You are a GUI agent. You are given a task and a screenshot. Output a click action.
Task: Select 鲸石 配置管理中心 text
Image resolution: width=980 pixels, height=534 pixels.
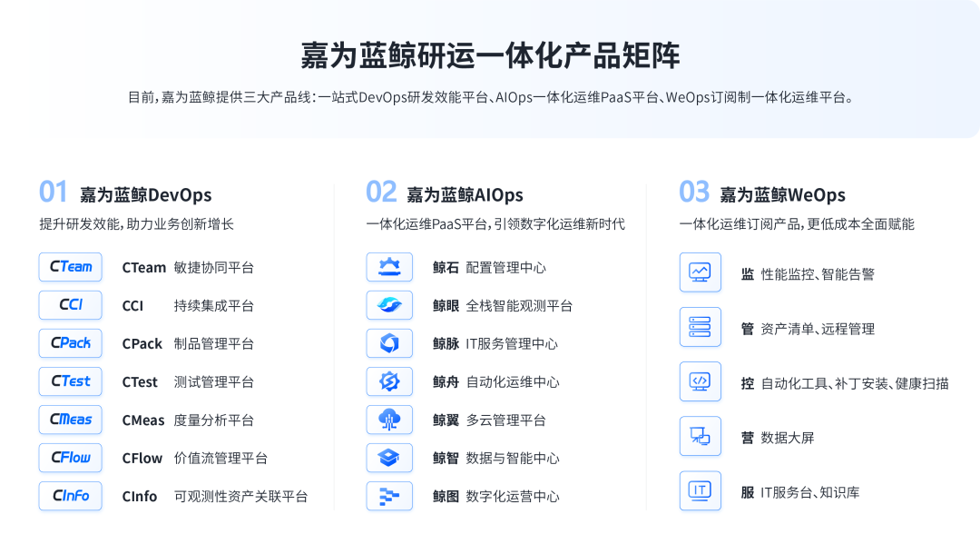click(x=489, y=268)
